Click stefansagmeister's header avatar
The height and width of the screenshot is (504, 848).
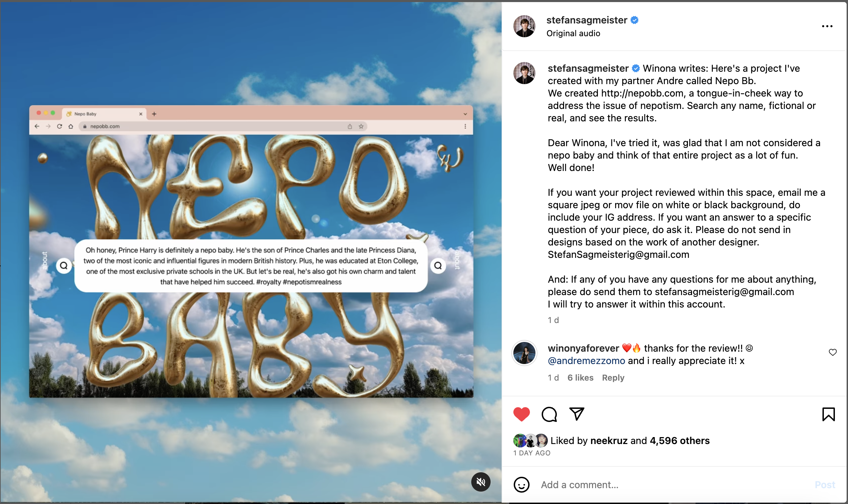pyautogui.click(x=524, y=26)
